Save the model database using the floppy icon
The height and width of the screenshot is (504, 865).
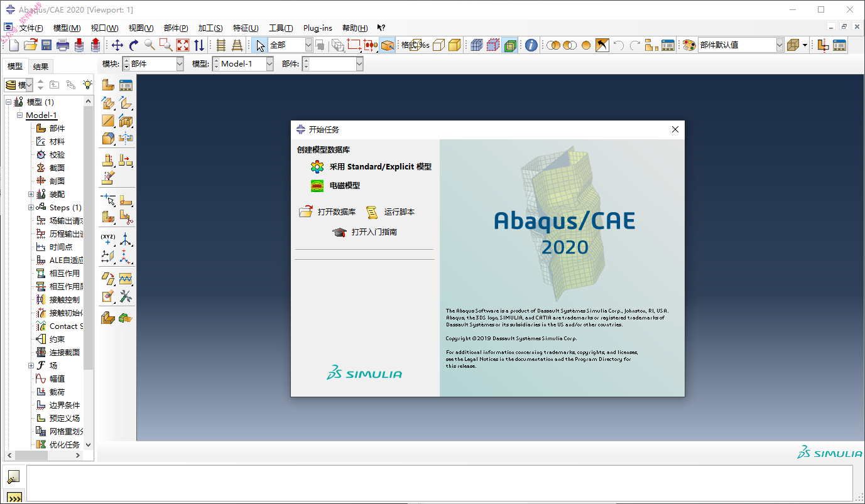coord(46,45)
